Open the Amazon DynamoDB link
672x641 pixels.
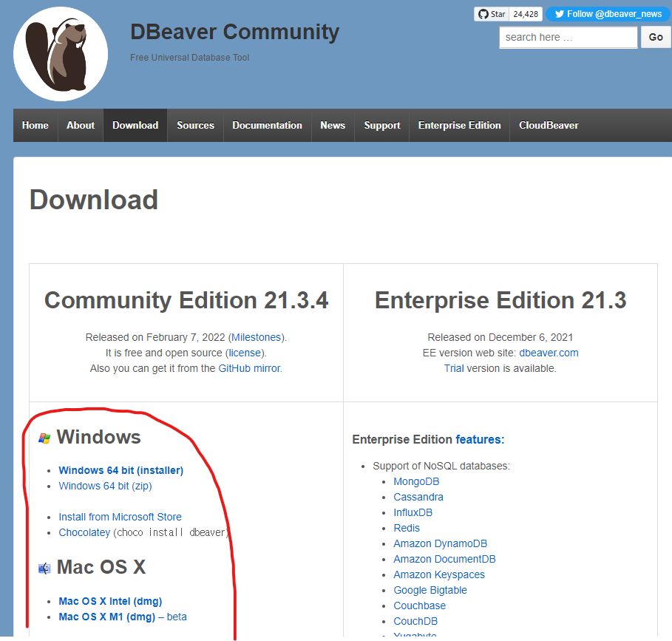click(x=440, y=543)
